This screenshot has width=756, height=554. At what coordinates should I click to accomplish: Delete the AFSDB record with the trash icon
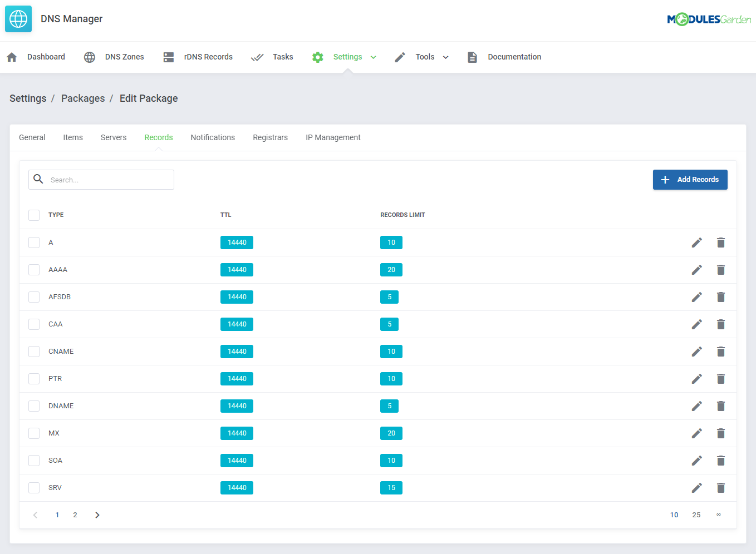(721, 296)
